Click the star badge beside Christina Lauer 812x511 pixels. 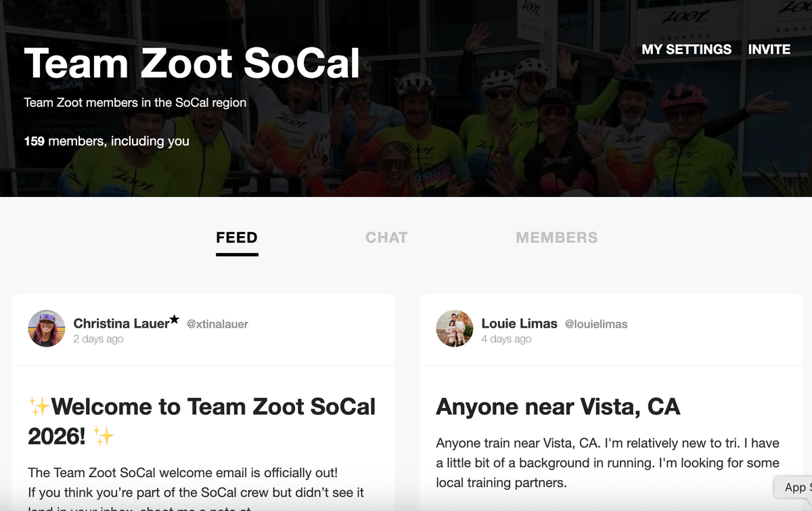(x=175, y=319)
